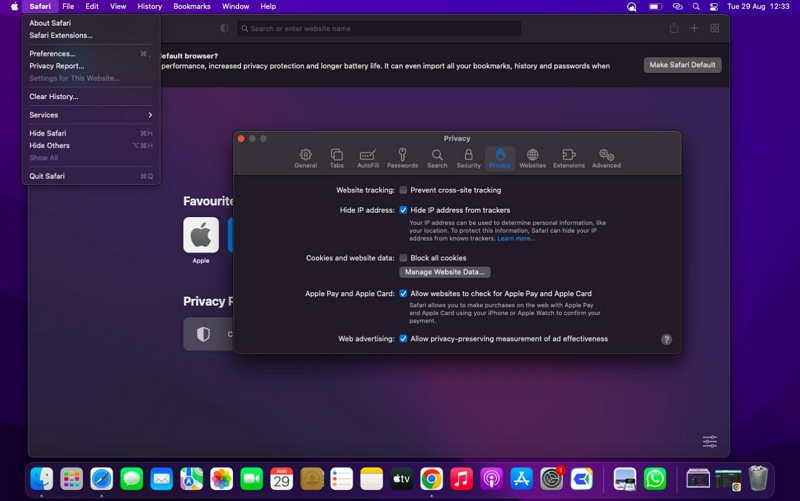Open the Security padlock tab
Image resolution: width=800 pixels, height=501 pixels.
[468, 159]
